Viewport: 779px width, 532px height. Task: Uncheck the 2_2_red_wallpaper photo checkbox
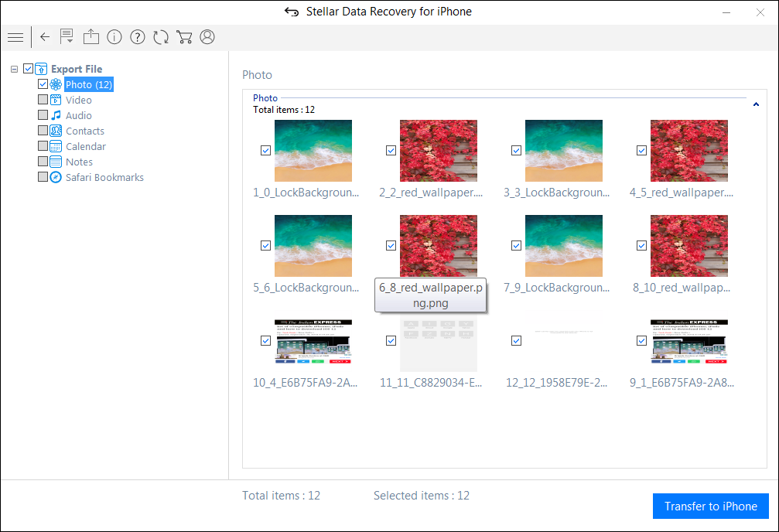point(391,151)
